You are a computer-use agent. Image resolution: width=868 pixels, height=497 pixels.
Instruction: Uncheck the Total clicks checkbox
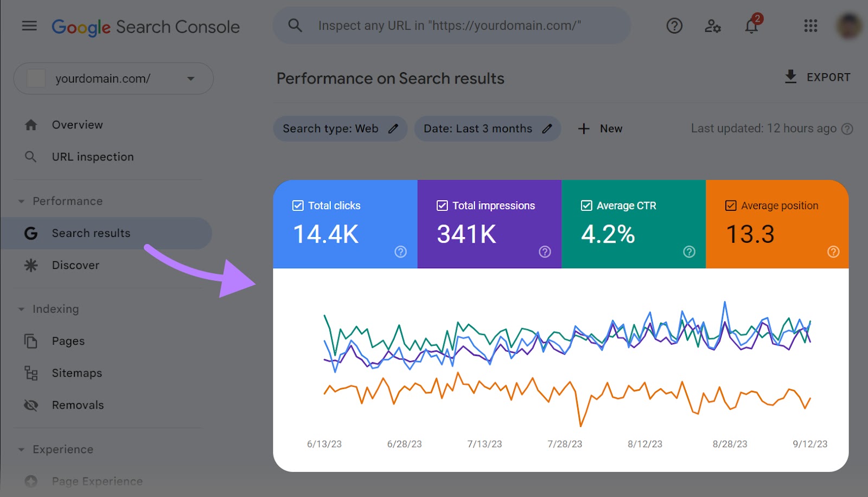pos(298,205)
